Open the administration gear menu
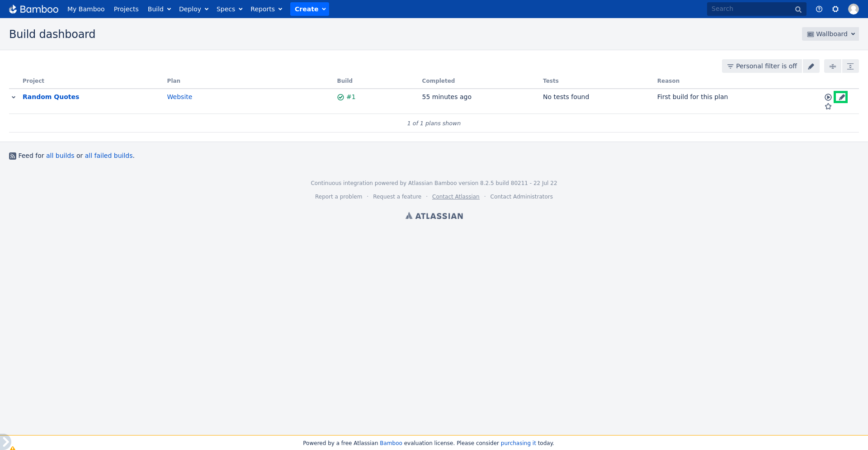This screenshot has height=450, width=868. (835, 9)
